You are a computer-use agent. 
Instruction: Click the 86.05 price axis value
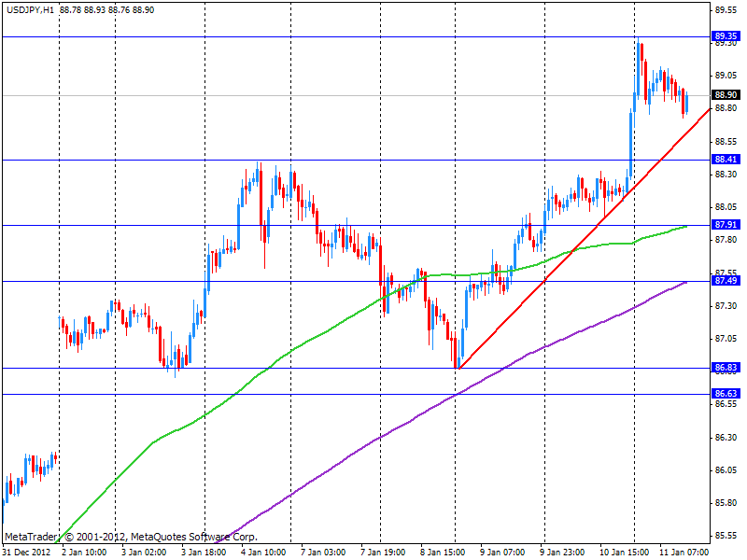tap(726, 470)
